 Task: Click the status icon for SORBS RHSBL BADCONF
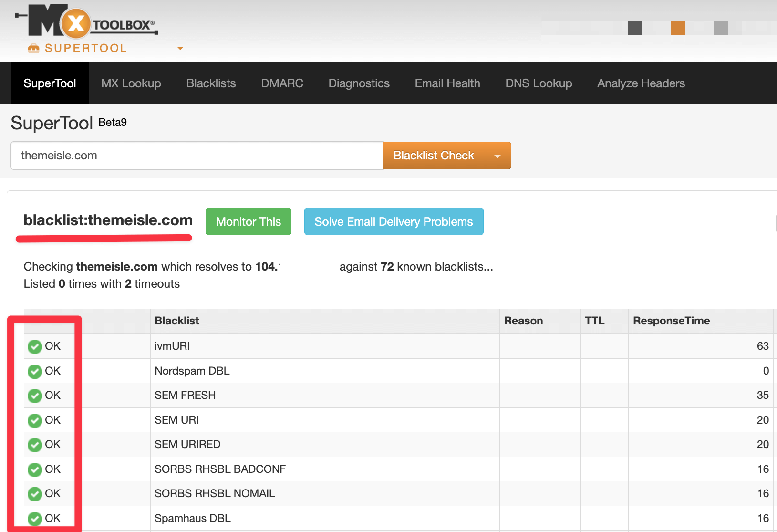35,469
